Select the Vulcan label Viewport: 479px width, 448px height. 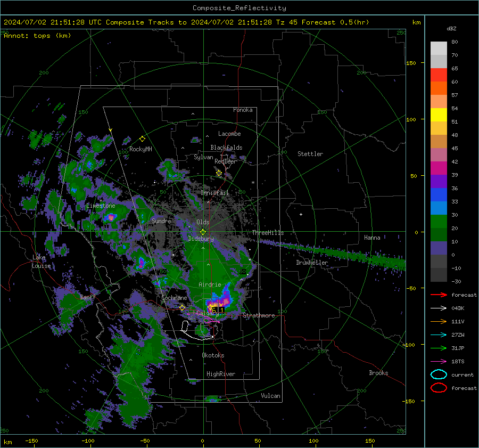(270, 396)
